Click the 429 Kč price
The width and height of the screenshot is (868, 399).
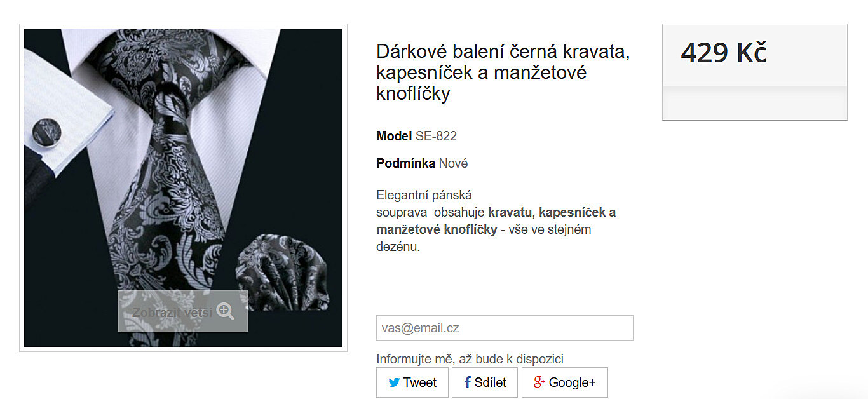click(x=724, y=53)
